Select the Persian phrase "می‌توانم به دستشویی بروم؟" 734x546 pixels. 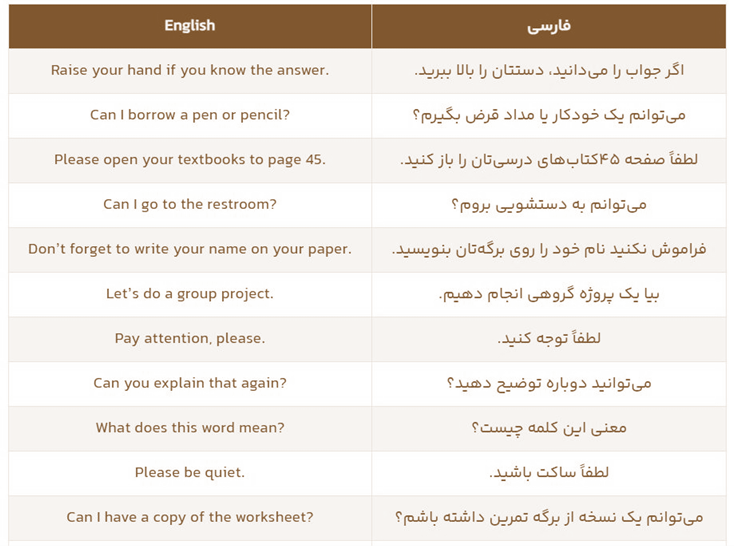(549, 205)
